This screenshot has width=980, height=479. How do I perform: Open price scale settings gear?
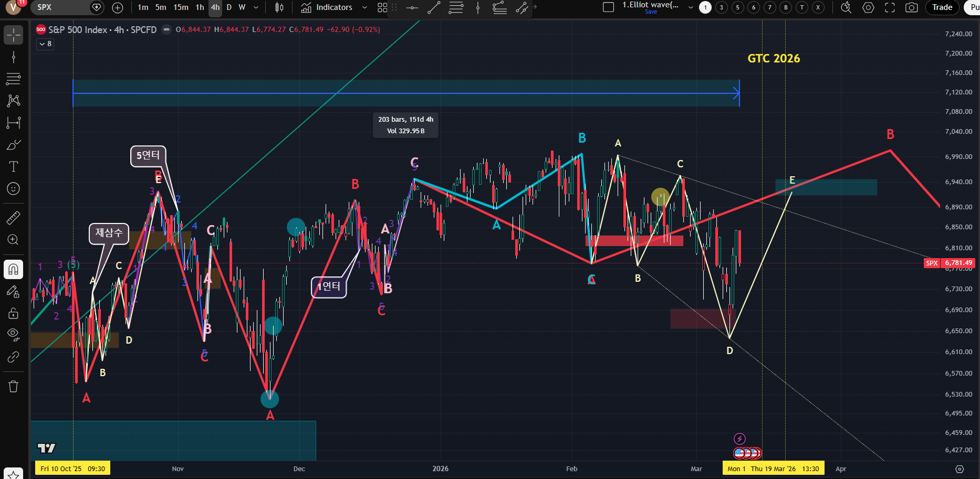pos(960,469)
